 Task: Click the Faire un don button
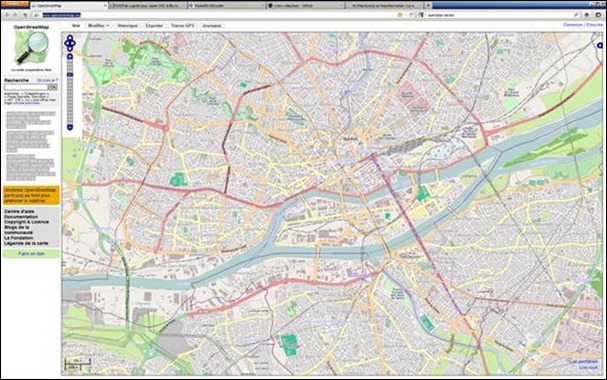tap(31, 254)
